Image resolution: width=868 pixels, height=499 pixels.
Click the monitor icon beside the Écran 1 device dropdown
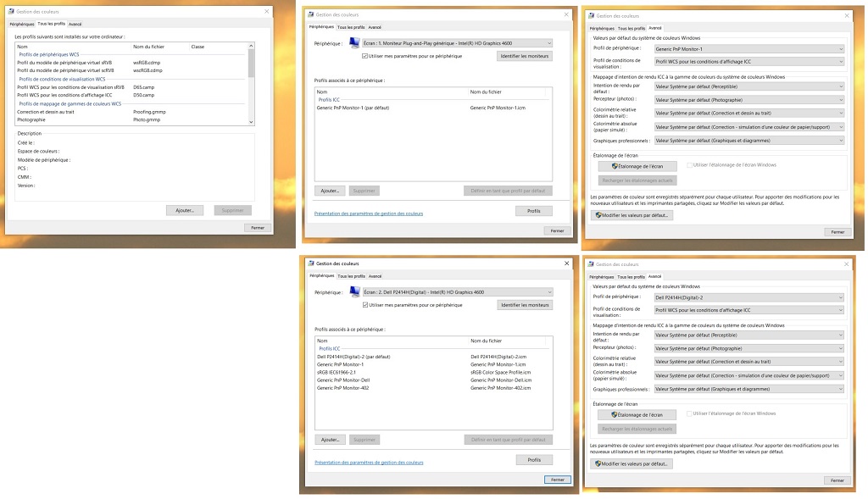353,43
